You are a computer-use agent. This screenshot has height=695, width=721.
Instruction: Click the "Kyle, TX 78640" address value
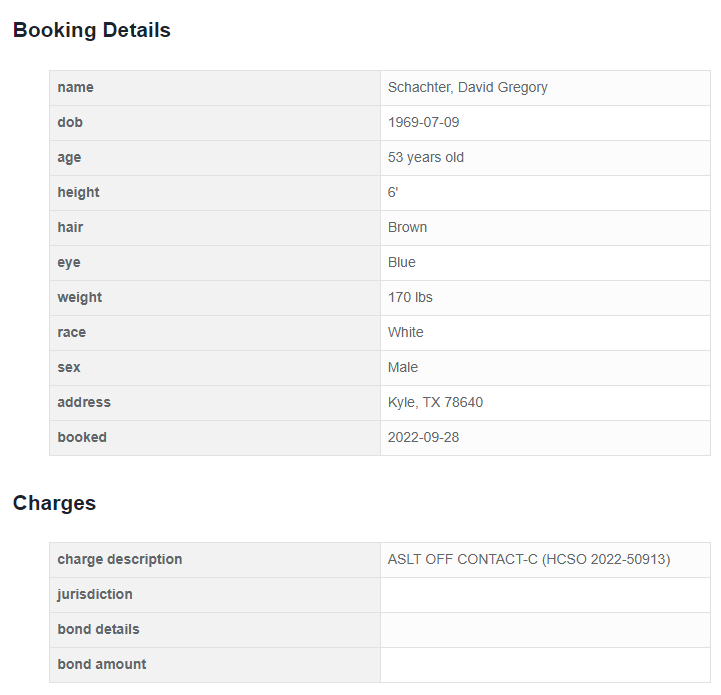(435, 402)
